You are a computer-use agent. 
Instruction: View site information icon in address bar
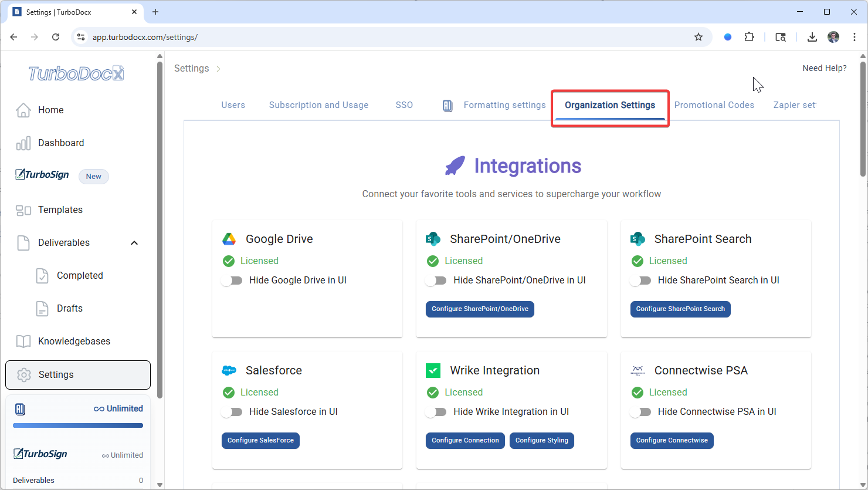[x=82, y=37]
